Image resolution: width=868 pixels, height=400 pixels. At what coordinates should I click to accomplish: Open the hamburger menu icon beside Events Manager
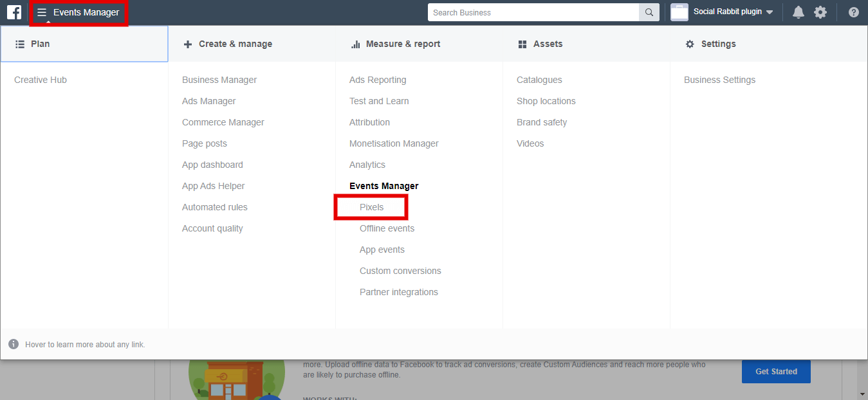tap(42, 12)
